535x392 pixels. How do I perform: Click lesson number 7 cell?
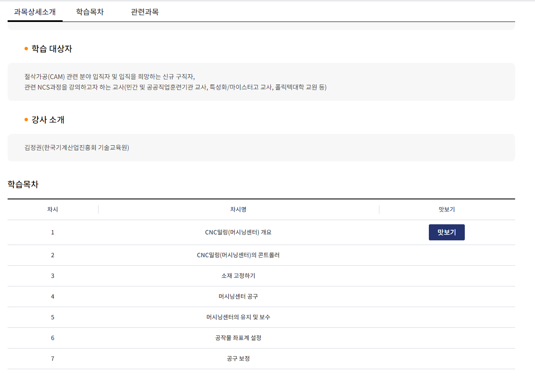pyautogui.click(x=52, y=359)
